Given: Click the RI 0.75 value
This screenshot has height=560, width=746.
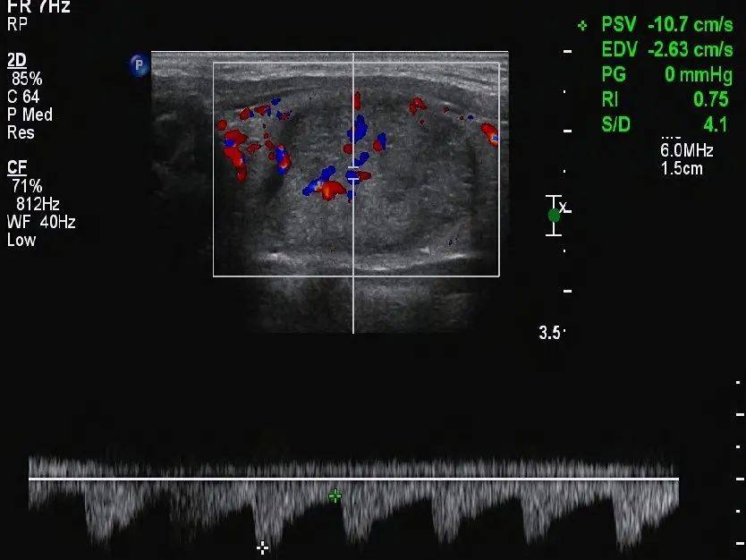Looking at the screenshot, I should (665, 99).
